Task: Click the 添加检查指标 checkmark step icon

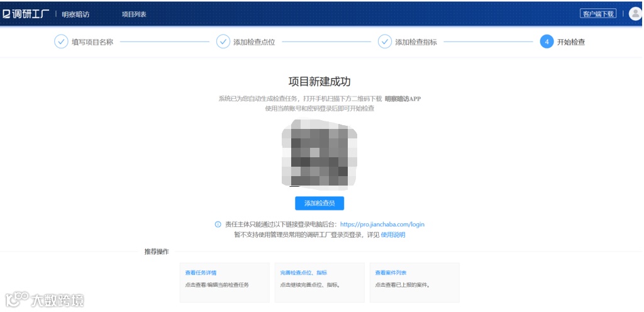Action: [385, 42]
